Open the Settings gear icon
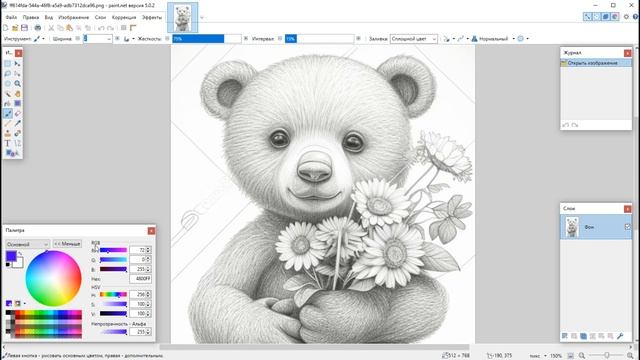Image resolution: width=640 pixels, height=360 pixels. point(626,17)
